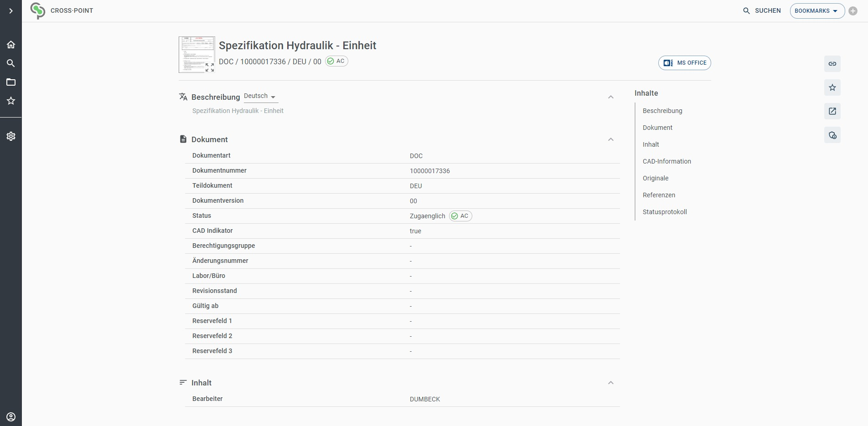The width and height of the screenshot is (868, 426).
Task: Collapse the Beschreibung section
Action: [611, 97]
